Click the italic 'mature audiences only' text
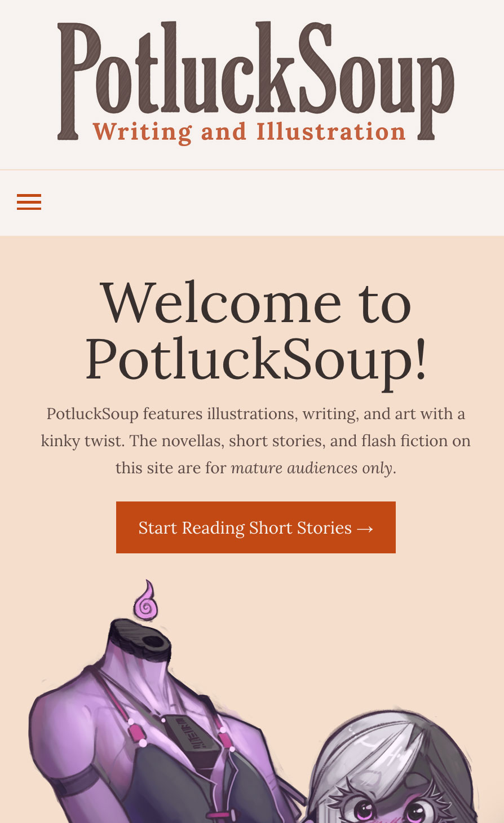Image resolution: width=504 pixels, height=823 pixels. 312,468
